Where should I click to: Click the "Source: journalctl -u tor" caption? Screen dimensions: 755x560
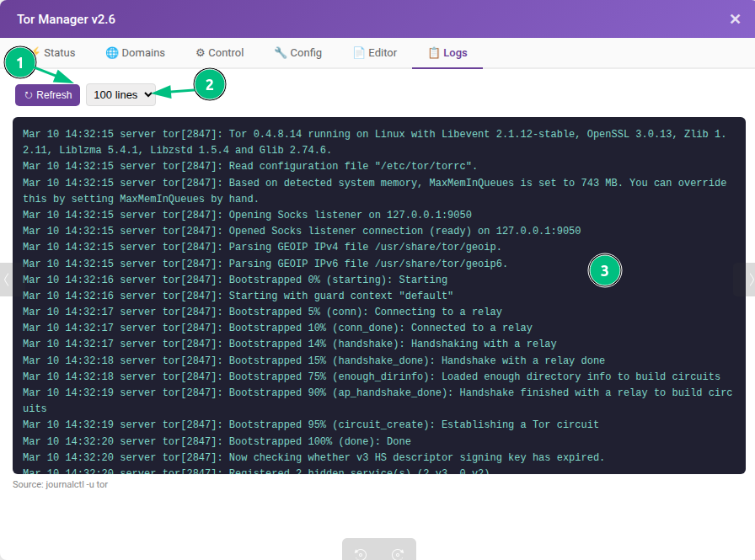coord(60,484)
